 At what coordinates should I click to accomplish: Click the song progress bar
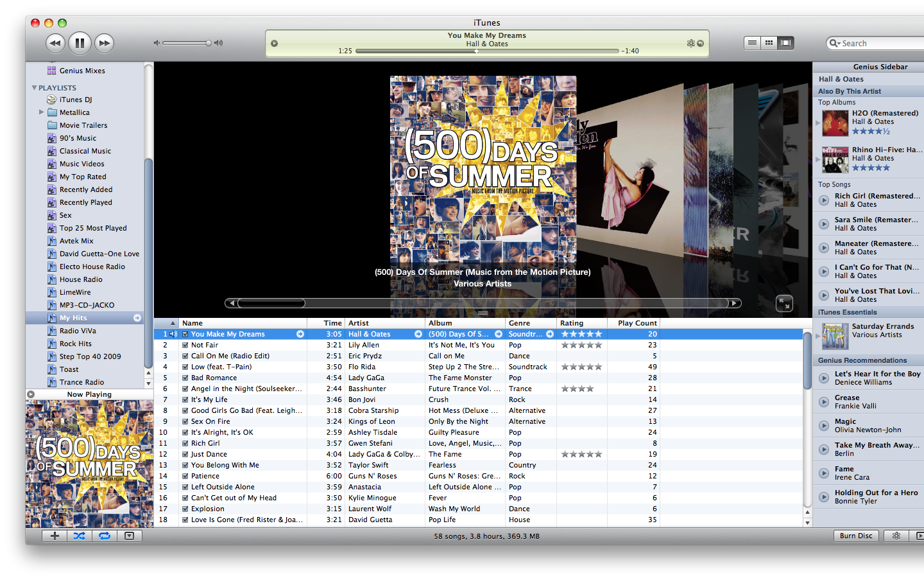[487, 51]
